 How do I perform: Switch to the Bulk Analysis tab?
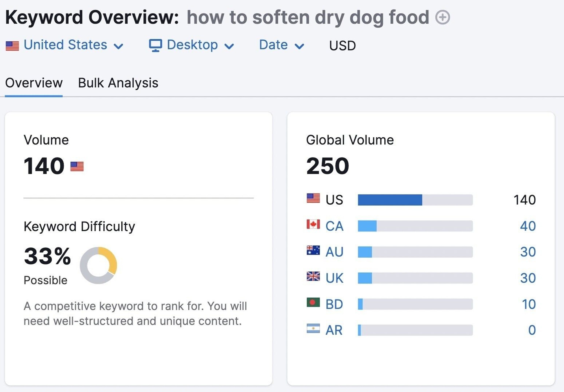(x=118, y=83)
